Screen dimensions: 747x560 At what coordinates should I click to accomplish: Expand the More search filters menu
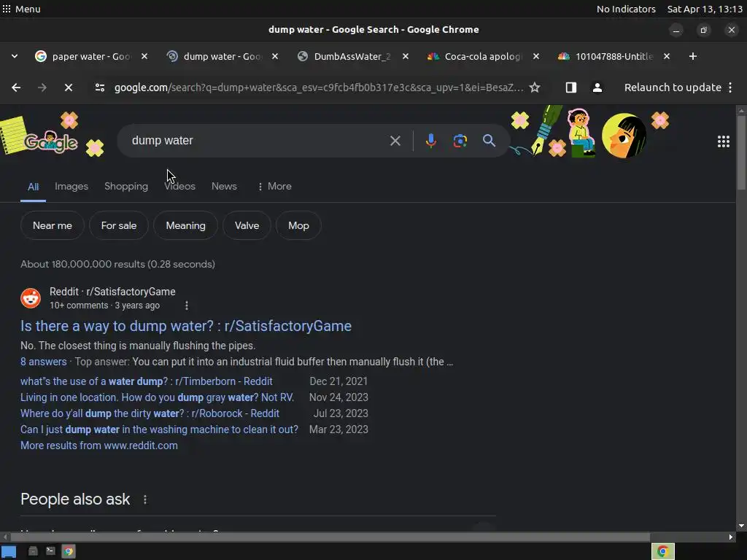tap(274, 187)
